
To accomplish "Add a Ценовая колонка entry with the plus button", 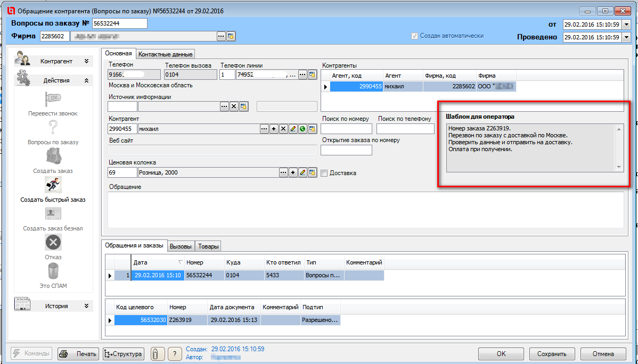I will [293, 172].
